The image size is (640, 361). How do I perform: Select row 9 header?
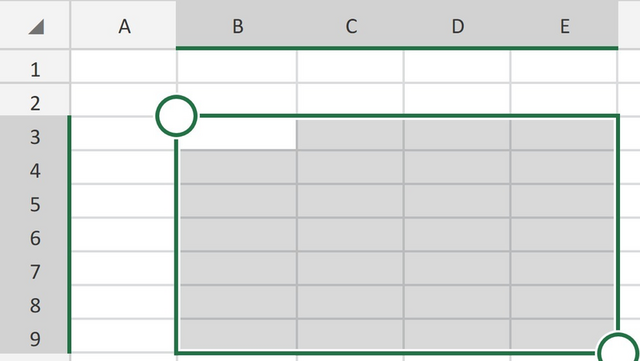(35, 336)
